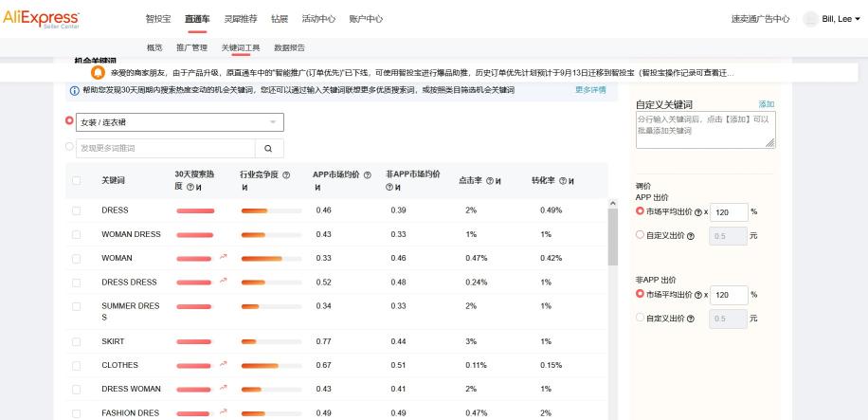Select the 女装 / 连衣裙 category radio button
Image resolution: width=868 pixels, height=420 pixels.
[69, 120]
